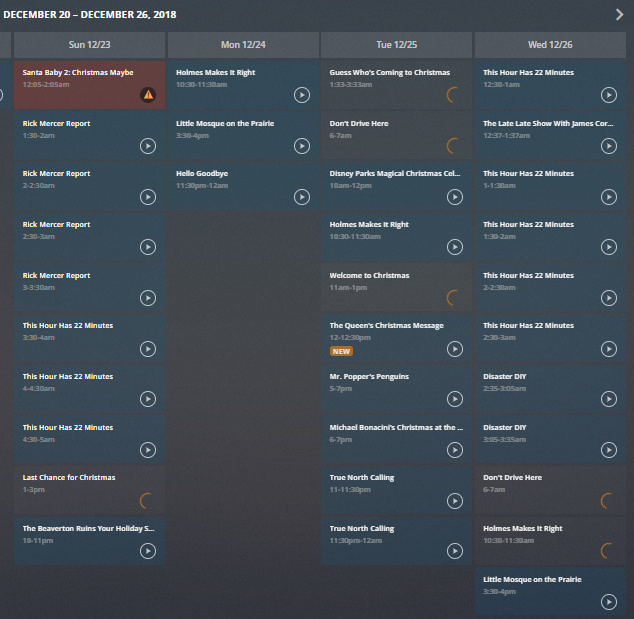The width and height of the screenshot is (634, 619).
Task: Play Michael Bonacini's Christmas recording
Action: (455, 450)
